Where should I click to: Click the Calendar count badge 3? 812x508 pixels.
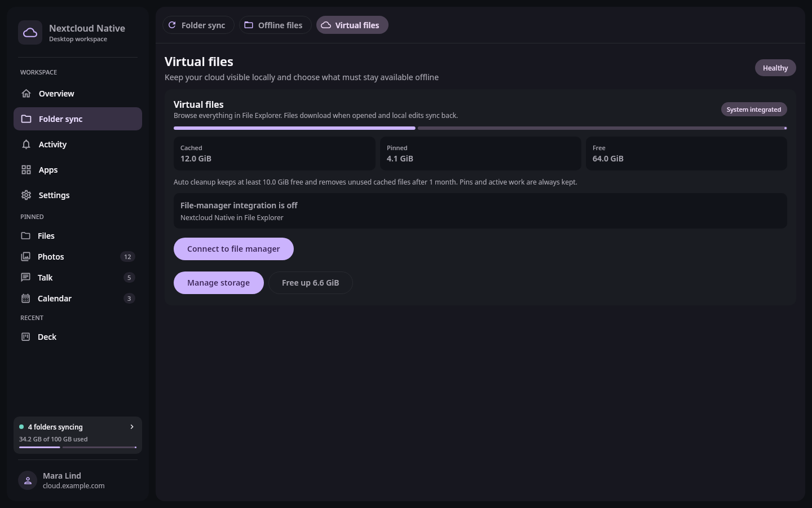(x=129, y=299)
